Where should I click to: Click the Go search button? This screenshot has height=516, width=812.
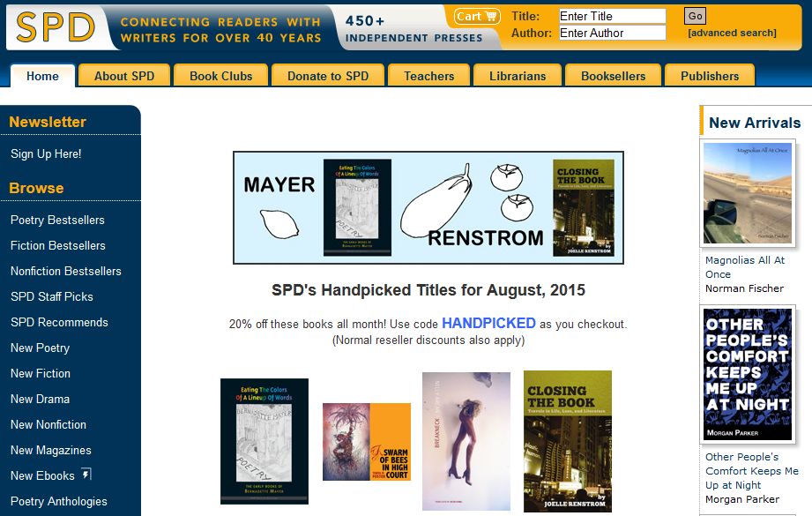pyautogui.click(x=695, y=16)
